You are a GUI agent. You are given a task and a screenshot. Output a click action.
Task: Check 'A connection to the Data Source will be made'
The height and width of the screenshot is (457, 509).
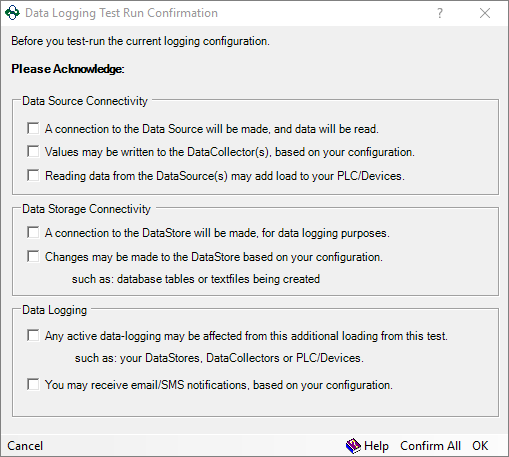(33, 128)
